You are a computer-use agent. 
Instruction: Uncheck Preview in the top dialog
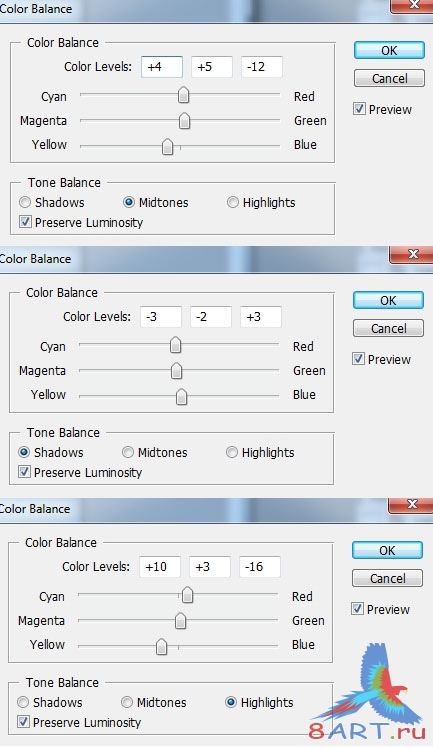359,109
